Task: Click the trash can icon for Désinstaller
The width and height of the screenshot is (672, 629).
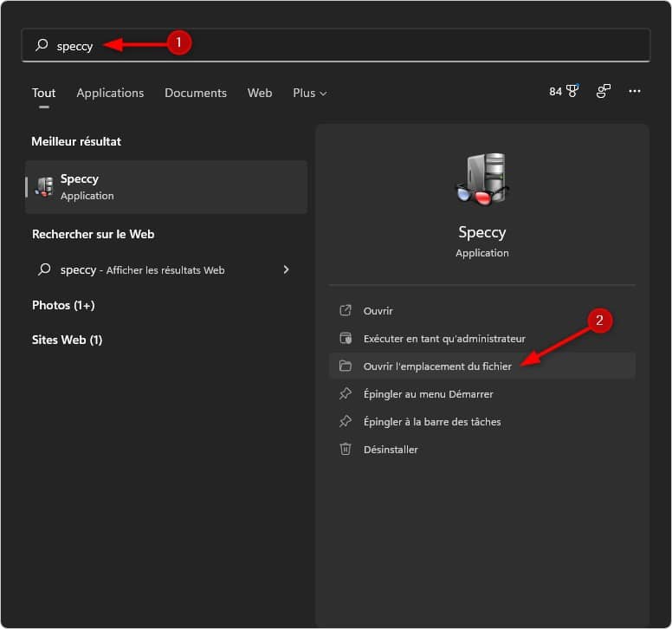Action: point(346,449)
